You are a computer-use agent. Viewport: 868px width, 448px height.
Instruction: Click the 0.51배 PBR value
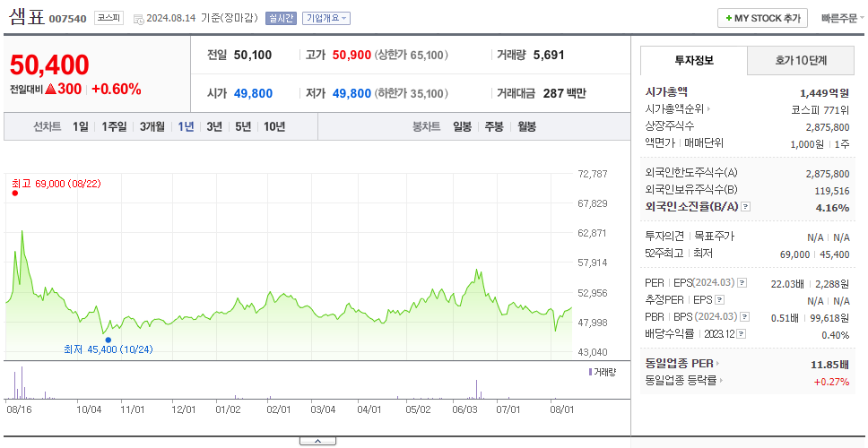[x=785, y=319]
